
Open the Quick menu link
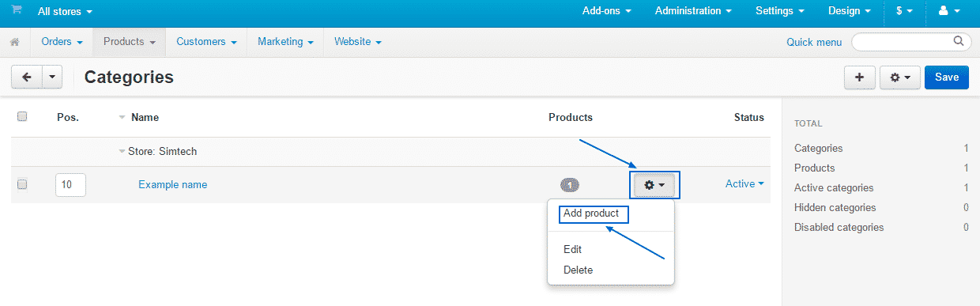814,42
